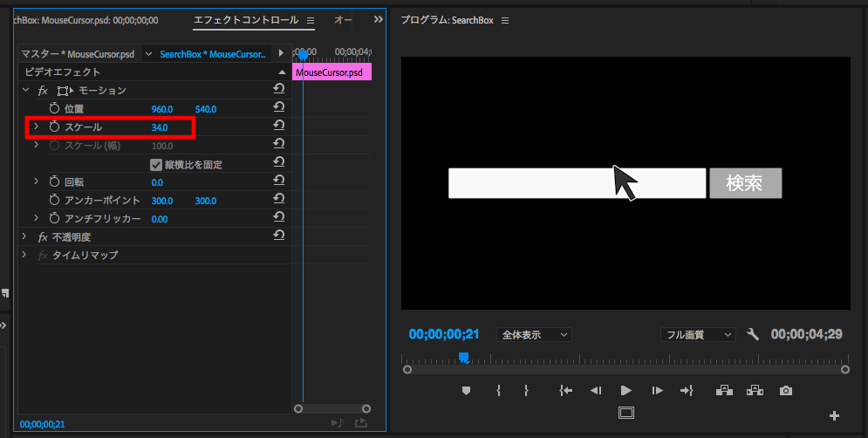Toggle the Scale stopwatch animation
The height and width of the screenshot is (438, 868).
(54, 127)
